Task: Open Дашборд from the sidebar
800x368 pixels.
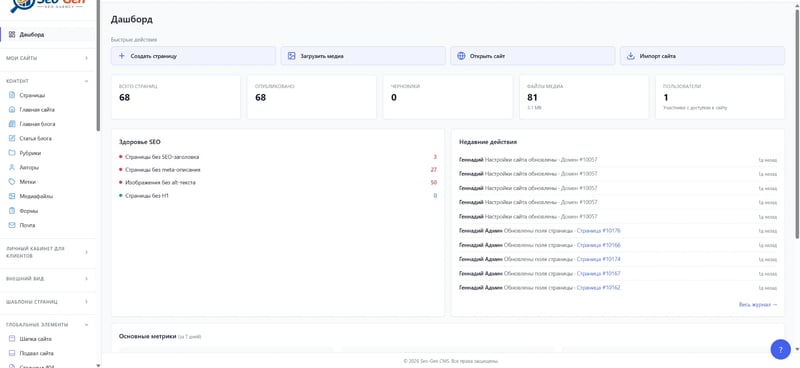Action: [x=47, y=35]
